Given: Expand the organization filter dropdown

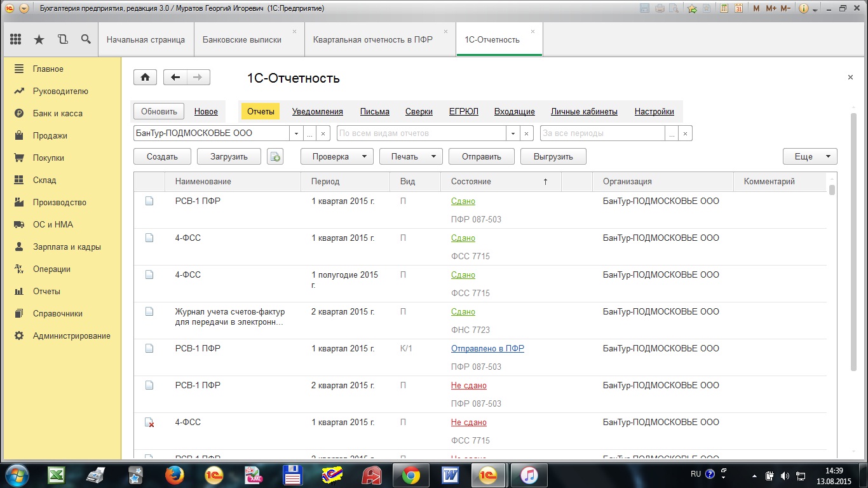Looking at the screenshot, I should (x=295, y=133).
